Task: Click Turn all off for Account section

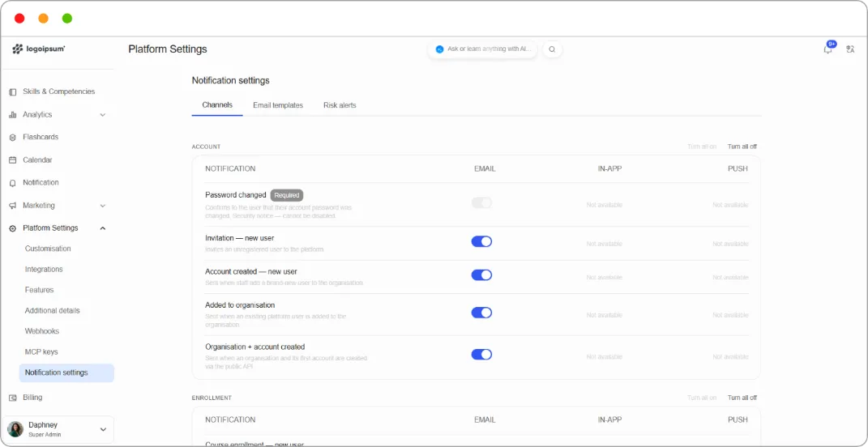Action: [x=742, y=147]
